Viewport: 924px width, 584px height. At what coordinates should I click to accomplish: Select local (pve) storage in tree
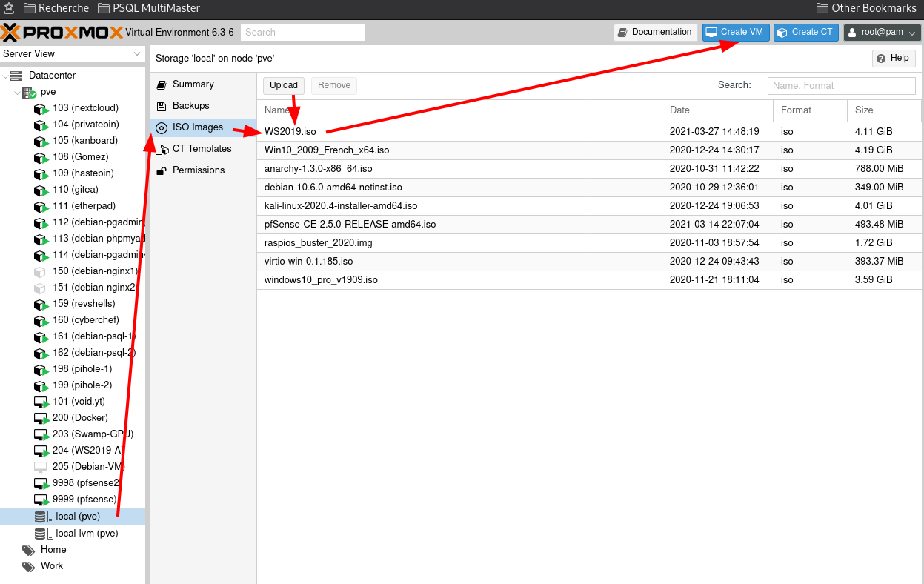tap(73, 516)
